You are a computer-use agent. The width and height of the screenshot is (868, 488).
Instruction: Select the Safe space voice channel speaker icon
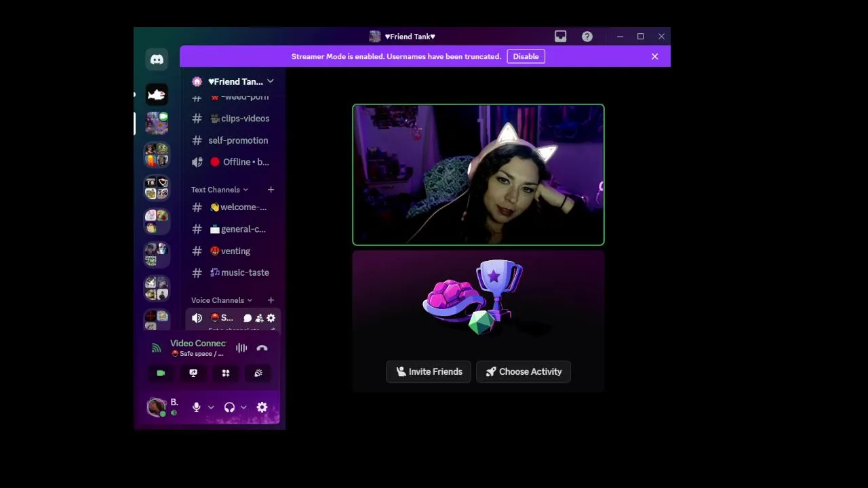pyautogui.click(x=197, y=318)
